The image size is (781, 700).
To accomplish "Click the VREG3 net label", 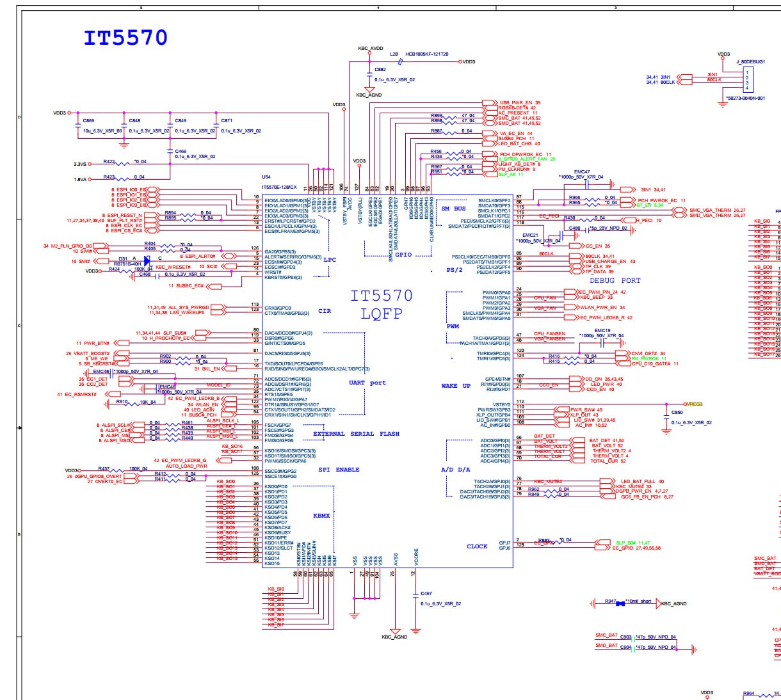I will [694, 404].
